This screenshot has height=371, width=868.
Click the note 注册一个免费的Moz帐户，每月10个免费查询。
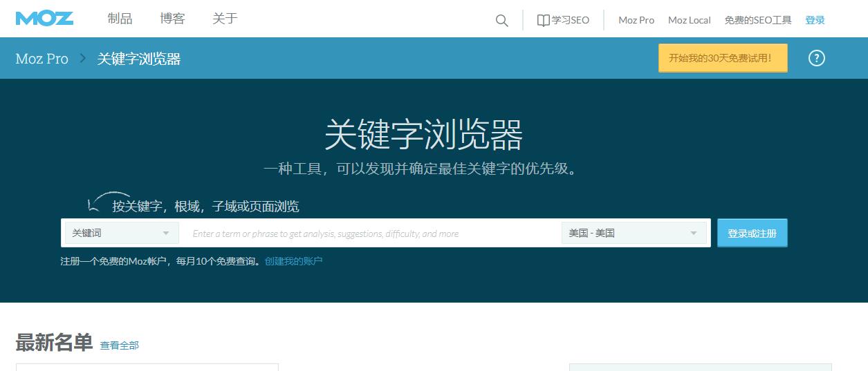tap(163, 261)
